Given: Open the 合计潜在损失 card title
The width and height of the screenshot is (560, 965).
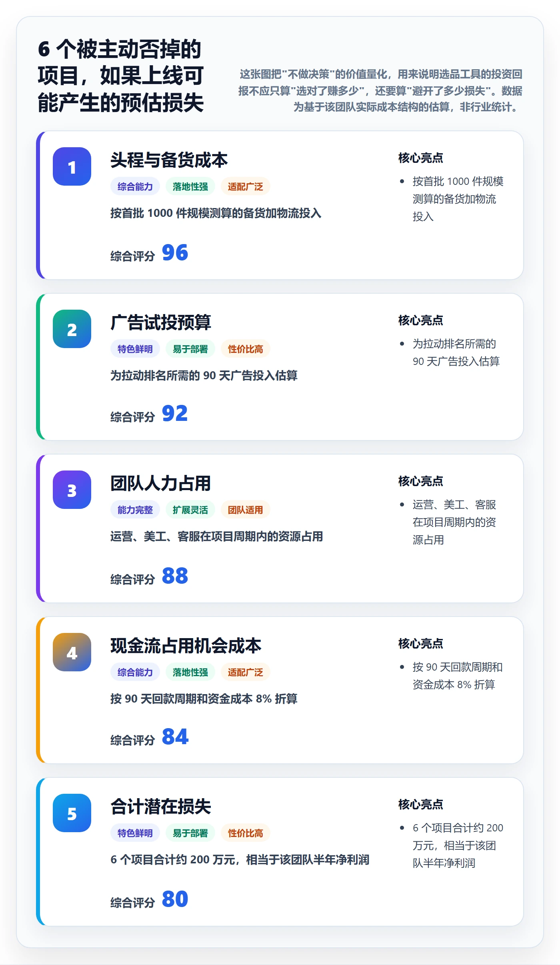Looking at the screenshot, I should click(160, 807).
